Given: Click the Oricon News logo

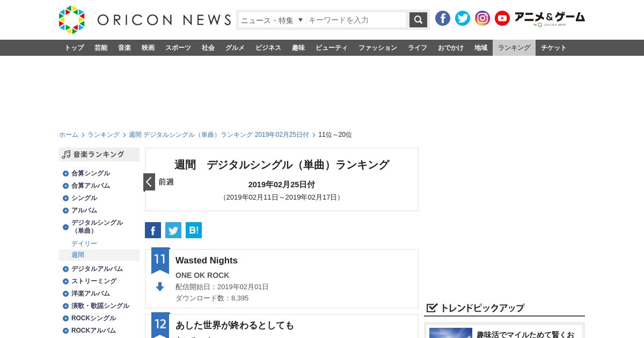Looking at the screenshot, I should pyautogui.click(x=145, y=20).
